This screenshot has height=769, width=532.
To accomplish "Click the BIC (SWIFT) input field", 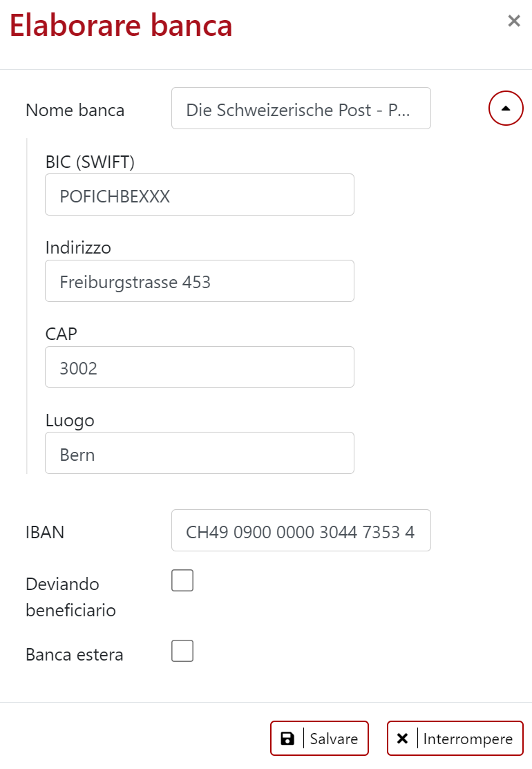I will pos(199,194).
